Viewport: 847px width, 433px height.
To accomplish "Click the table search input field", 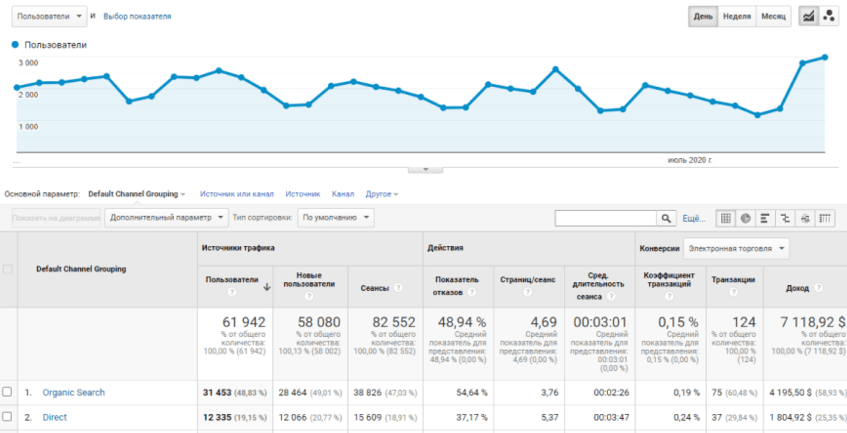I will (605, 218).
